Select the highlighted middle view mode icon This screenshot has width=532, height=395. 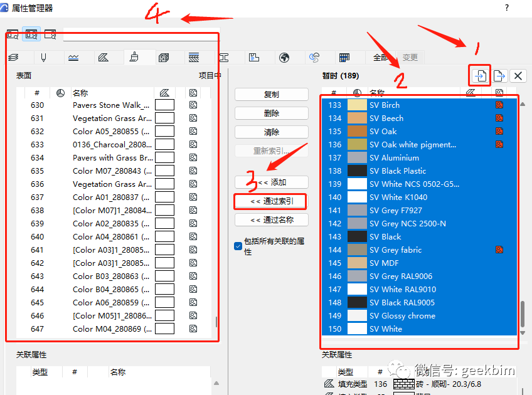(x=31, y=34)
